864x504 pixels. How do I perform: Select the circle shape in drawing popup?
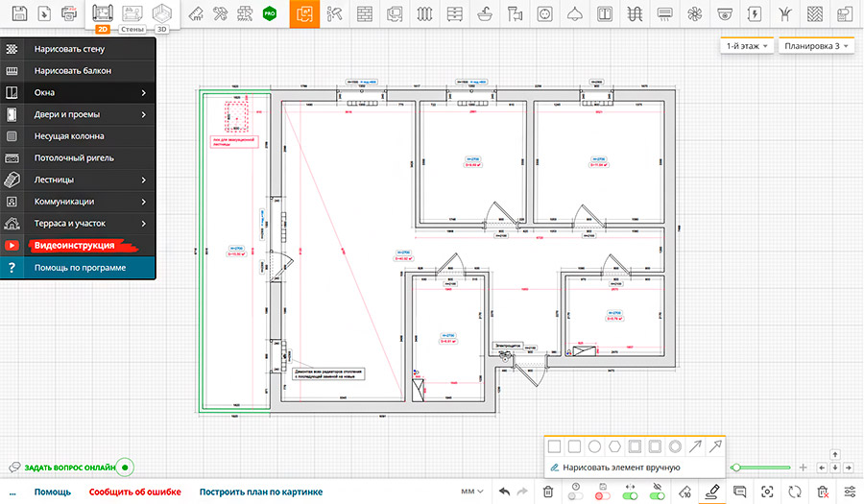[x=594, y=446]
